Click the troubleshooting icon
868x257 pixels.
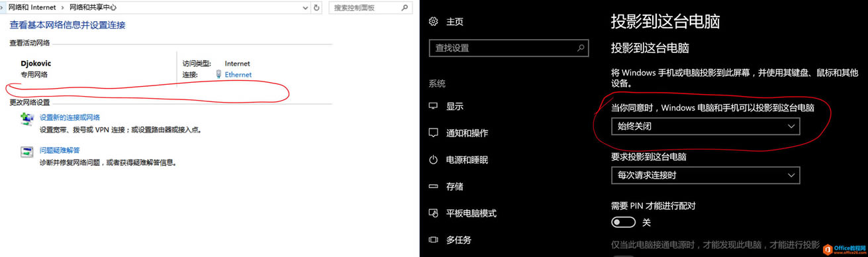[26, 152]
